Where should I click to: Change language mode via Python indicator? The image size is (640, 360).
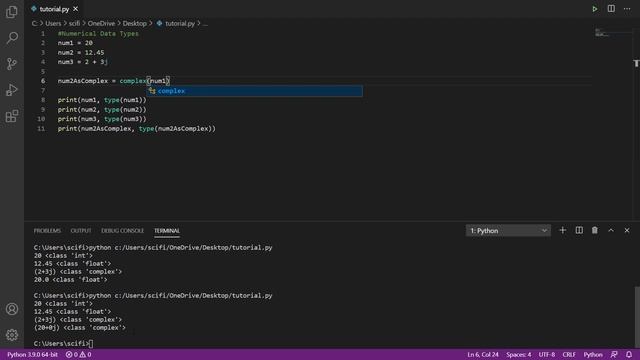[x=593, y=355]
